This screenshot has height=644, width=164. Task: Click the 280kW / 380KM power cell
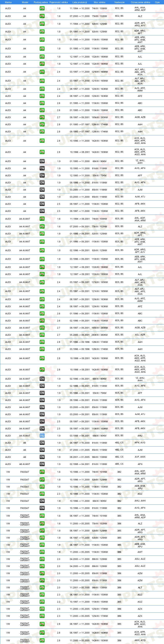point(99,335)
